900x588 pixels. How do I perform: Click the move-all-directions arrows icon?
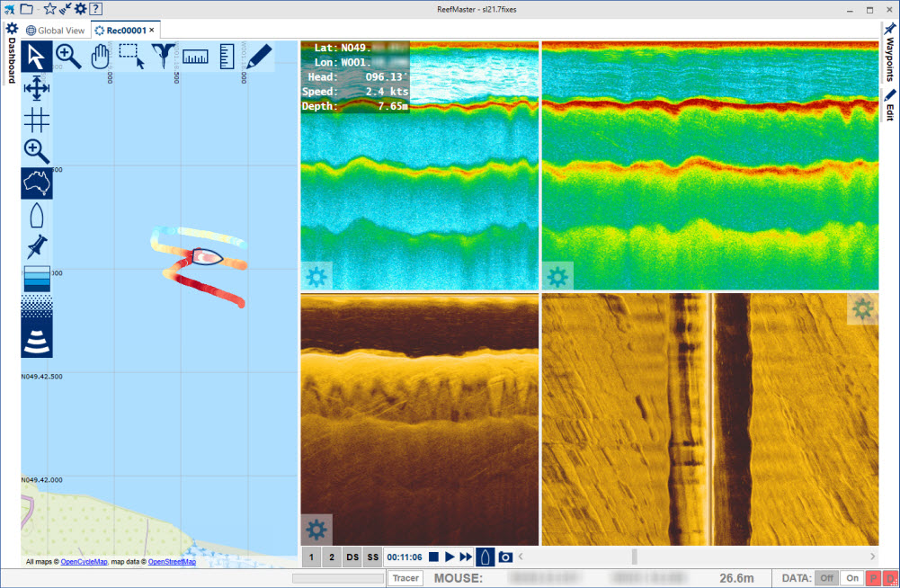click(x=37, y=88)
